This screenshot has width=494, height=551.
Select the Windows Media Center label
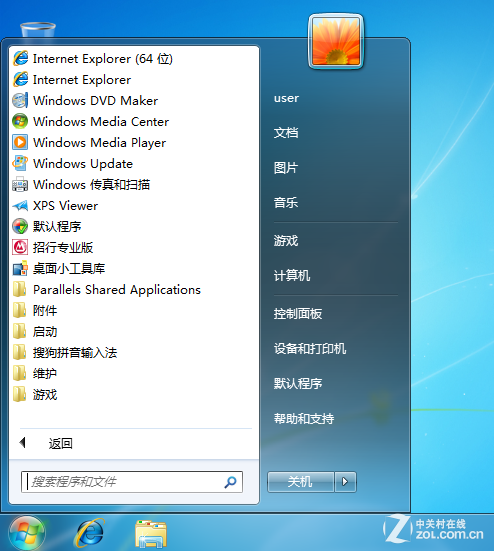point(101,122)
